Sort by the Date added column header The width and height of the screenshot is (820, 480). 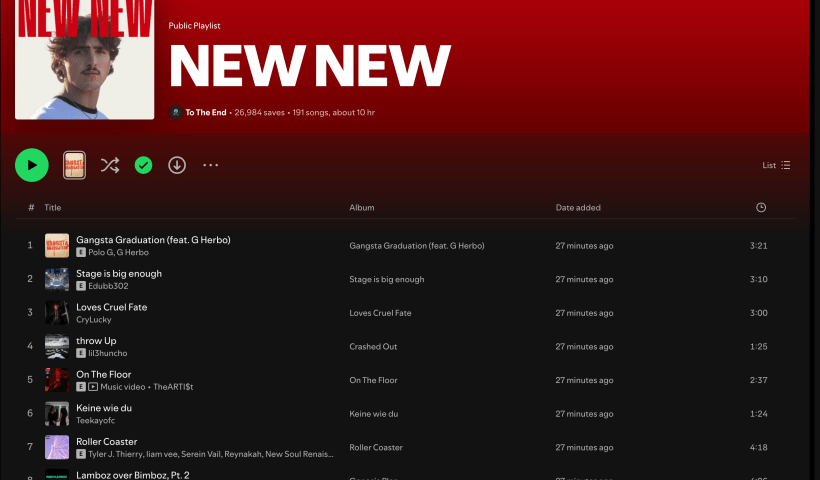coord(578,207)
